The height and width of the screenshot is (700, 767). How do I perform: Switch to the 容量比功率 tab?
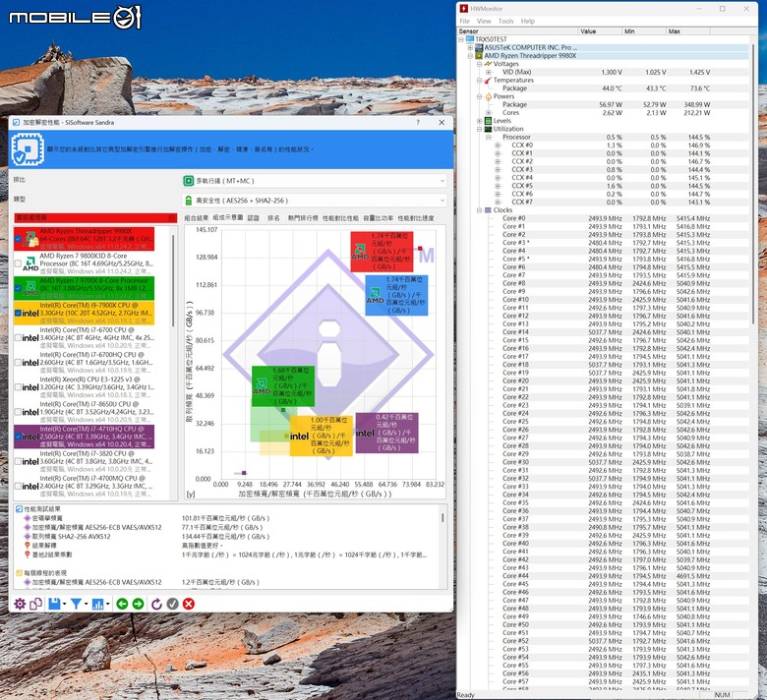379,218
